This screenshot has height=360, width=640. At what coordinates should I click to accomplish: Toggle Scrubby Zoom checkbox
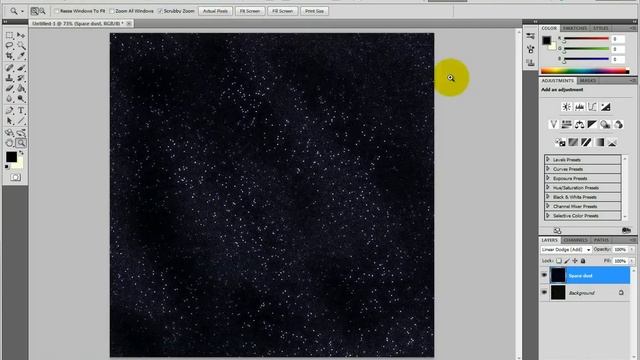coord(160,11)
